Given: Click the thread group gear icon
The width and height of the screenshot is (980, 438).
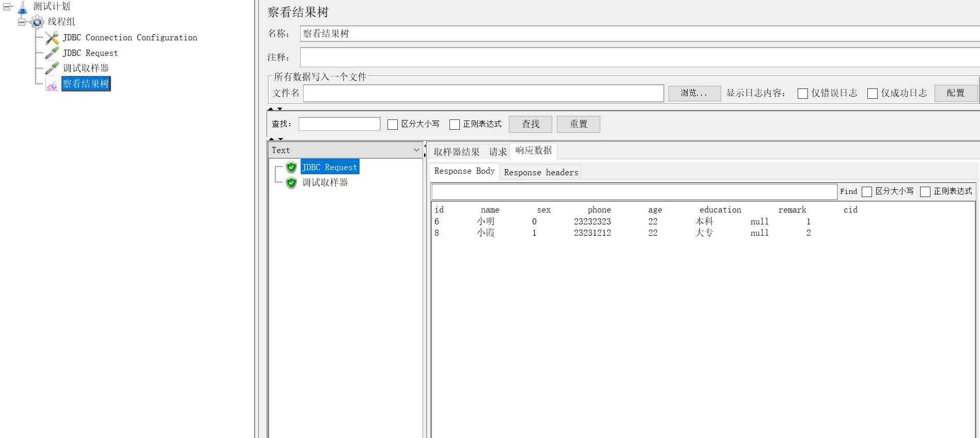Looking at the screenshot, I should (x=37, y=22).
